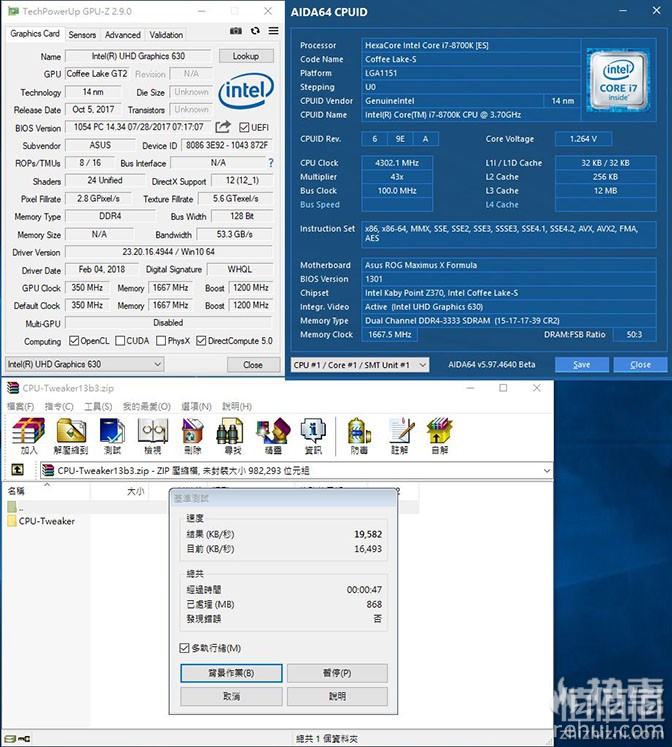This screenshot has height=747, width=672.
Task: Click WinRAR 解壓縮到 (Extract to) icon
Action: coord(71,435)
